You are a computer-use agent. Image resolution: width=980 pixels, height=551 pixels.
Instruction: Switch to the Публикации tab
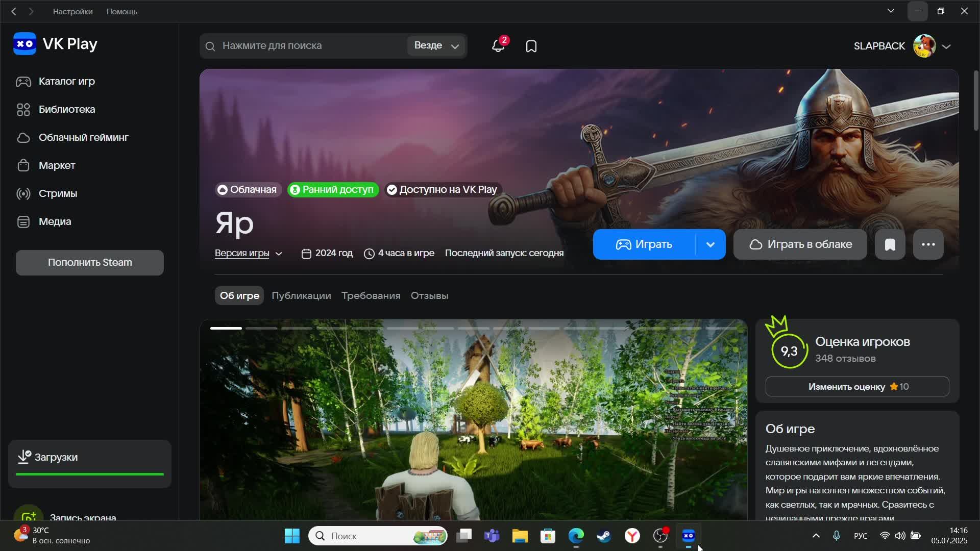point(301,296)
